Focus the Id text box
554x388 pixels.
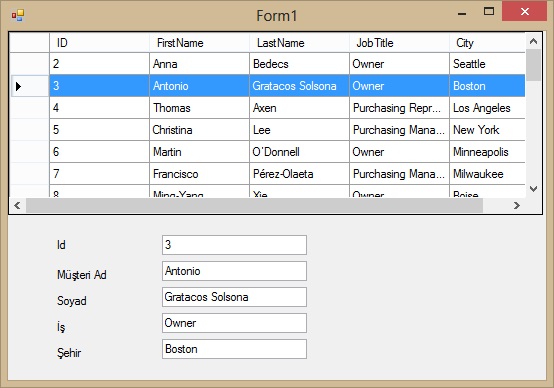234,245
